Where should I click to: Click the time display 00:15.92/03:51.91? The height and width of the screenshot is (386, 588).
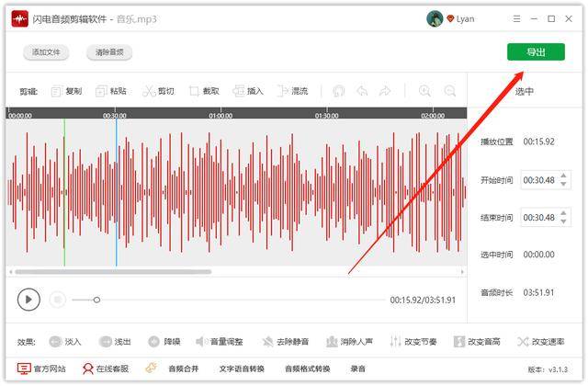(423, 301)
